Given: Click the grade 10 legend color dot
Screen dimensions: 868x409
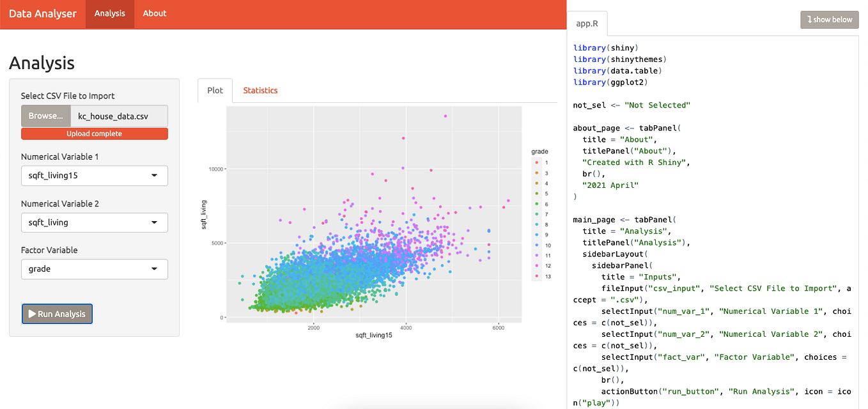Looking at the screenshot, I should click(x=537, y=245).
